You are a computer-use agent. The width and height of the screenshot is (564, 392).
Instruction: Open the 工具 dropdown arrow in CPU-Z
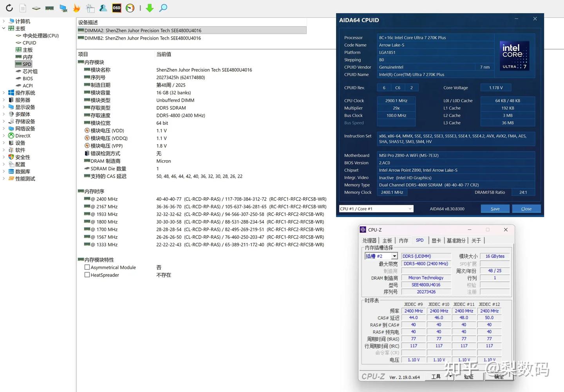pyautogui.click(x=450, y=376)
